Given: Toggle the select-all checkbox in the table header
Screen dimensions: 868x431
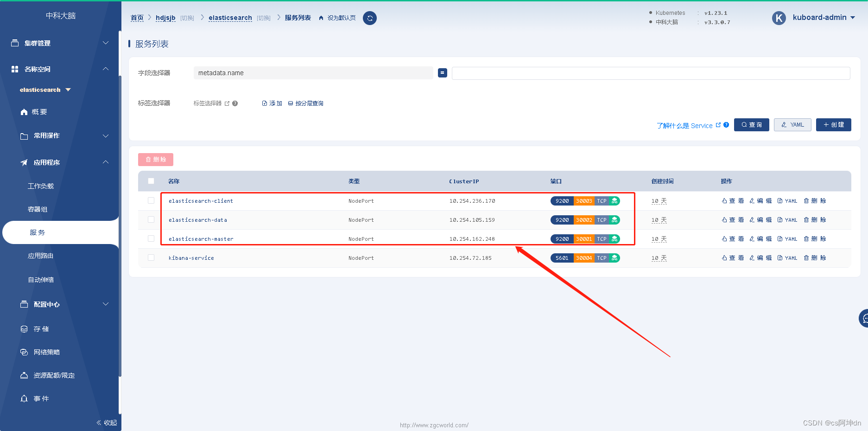Looking at the screenshot, I should click(151, 181).
